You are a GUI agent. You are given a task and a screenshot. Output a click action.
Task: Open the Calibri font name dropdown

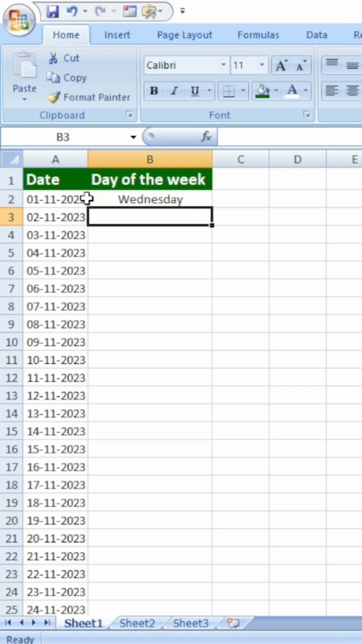tap(223, 65)
